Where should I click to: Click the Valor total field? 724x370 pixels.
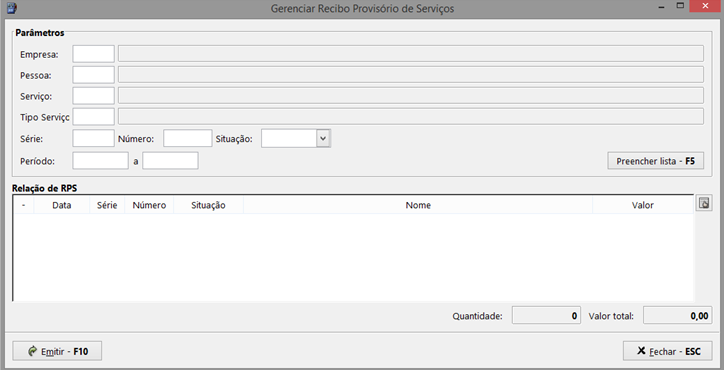[677, 316]
